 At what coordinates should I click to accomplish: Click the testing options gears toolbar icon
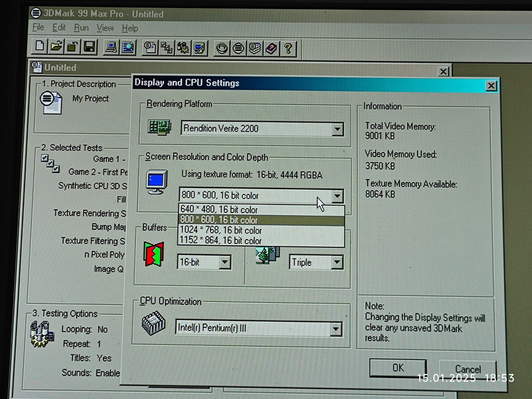pos(183,48)
